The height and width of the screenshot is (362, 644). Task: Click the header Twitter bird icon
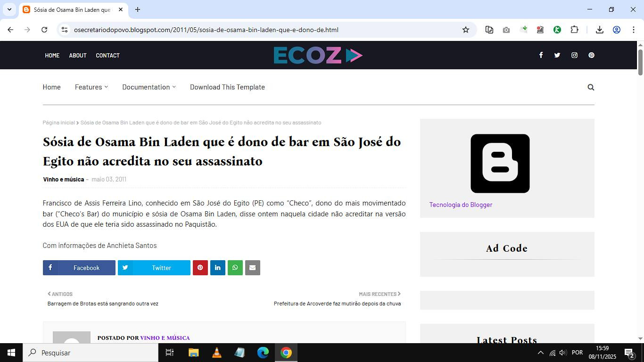[557, 55]
